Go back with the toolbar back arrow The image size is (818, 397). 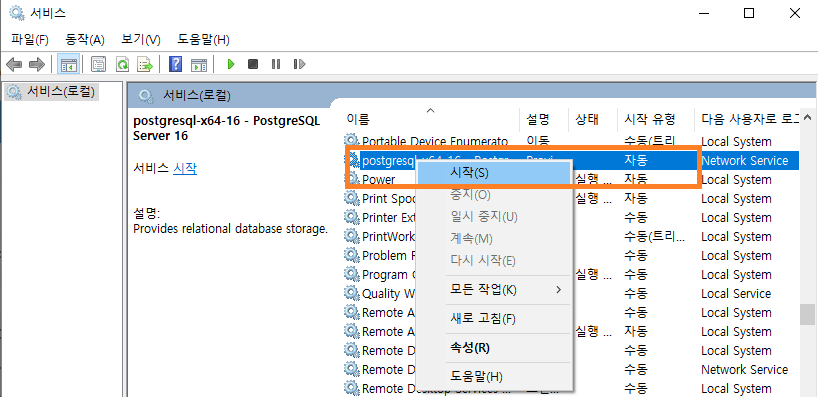coord(14,64)
